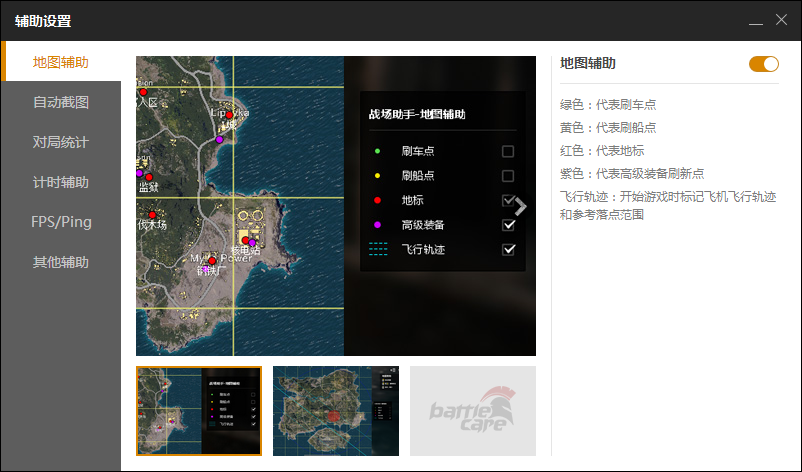Click the purple 高级装备 legend dot

click(x=377, y=224)
